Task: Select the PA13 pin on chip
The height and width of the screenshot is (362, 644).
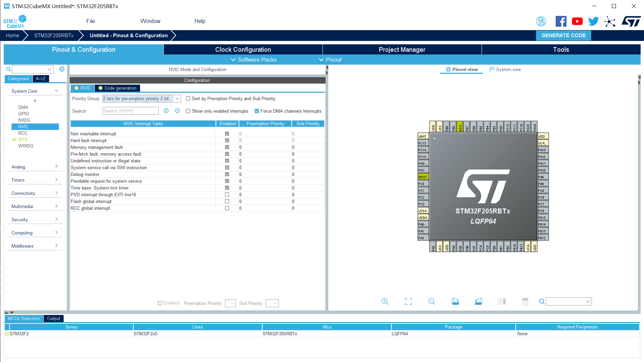Action: pos(543,150)
